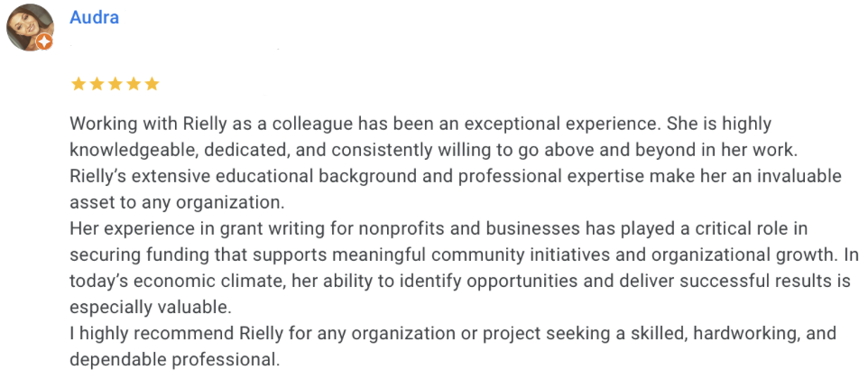Click the second yellow rating star
Viewport: 868px width, 379px height.
(97, 84)
